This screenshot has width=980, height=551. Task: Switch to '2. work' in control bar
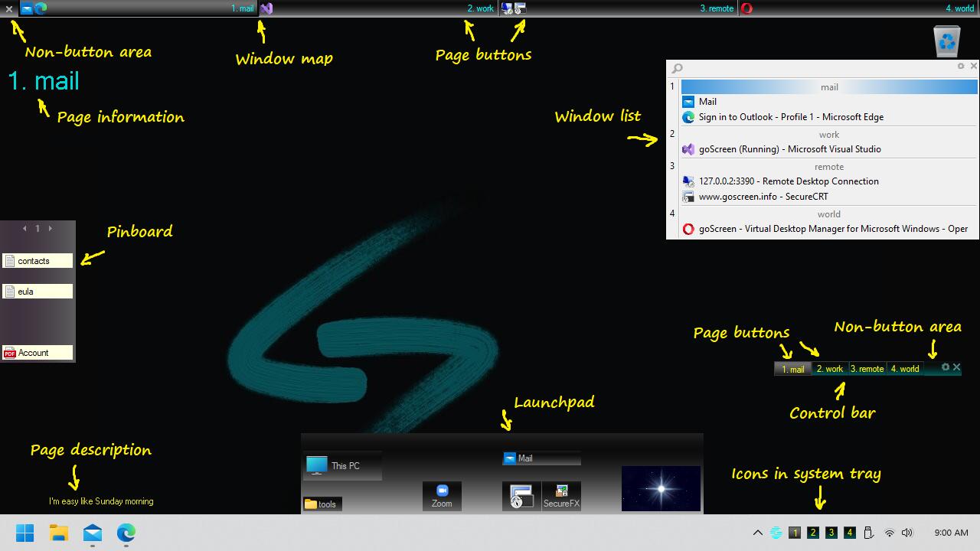pyautogui.click(x=829, y=369)
